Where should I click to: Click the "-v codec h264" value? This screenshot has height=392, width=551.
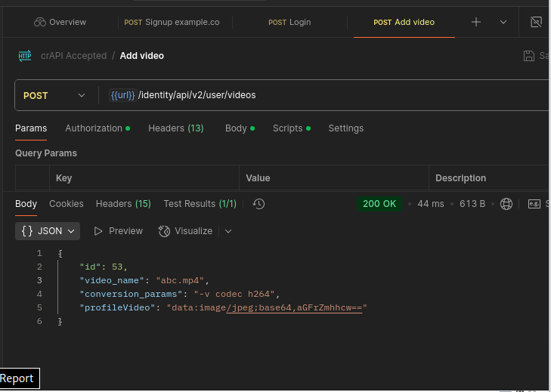[x=234, y=294]
